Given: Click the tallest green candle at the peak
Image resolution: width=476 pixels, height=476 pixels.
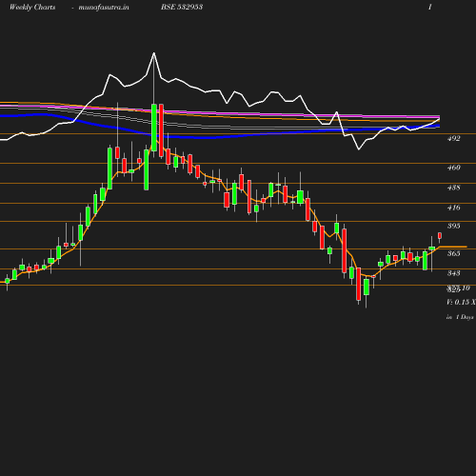Looking at the screenshot, I should pos(154,128).
